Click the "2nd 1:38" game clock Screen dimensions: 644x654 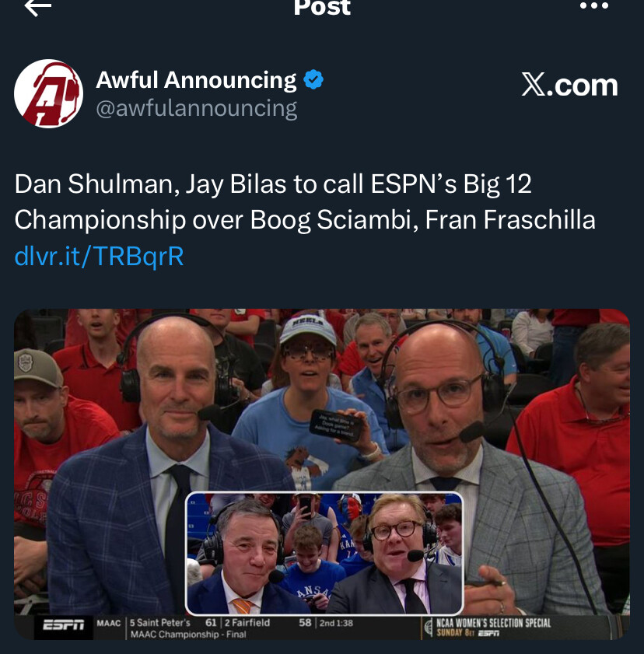(334, 622)
